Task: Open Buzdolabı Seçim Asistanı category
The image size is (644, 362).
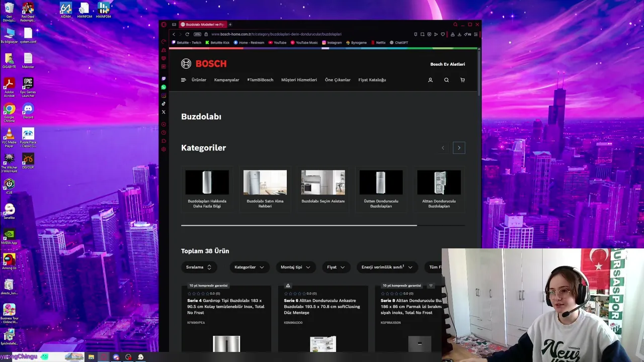Action: point(323,189)
